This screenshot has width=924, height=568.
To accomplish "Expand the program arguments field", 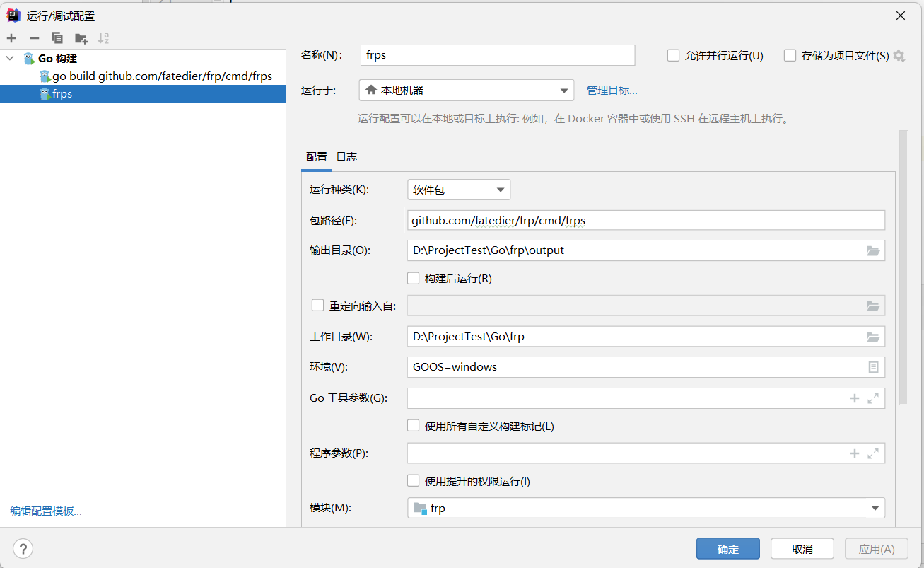I will pyautogui.click(x=873, y=453).
